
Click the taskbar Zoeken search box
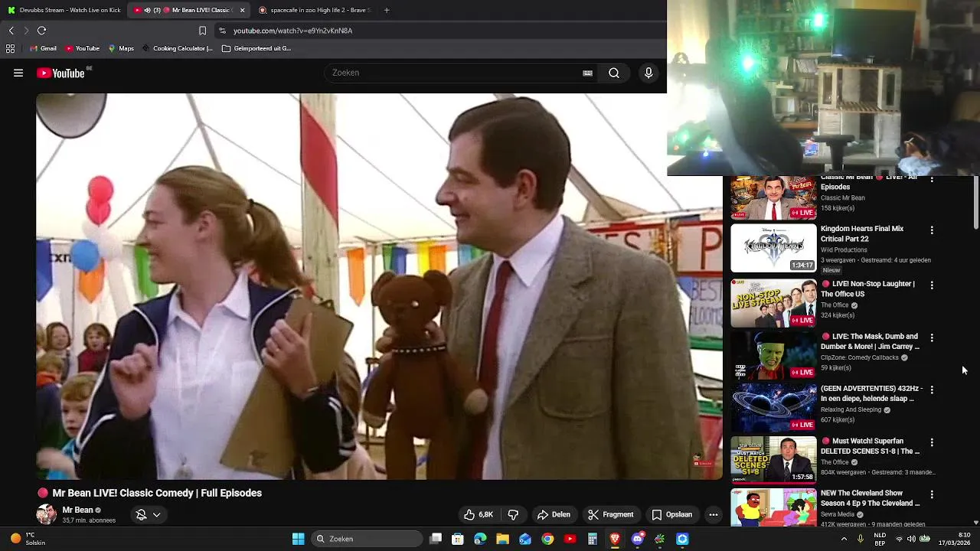click(x=367, y=539)
